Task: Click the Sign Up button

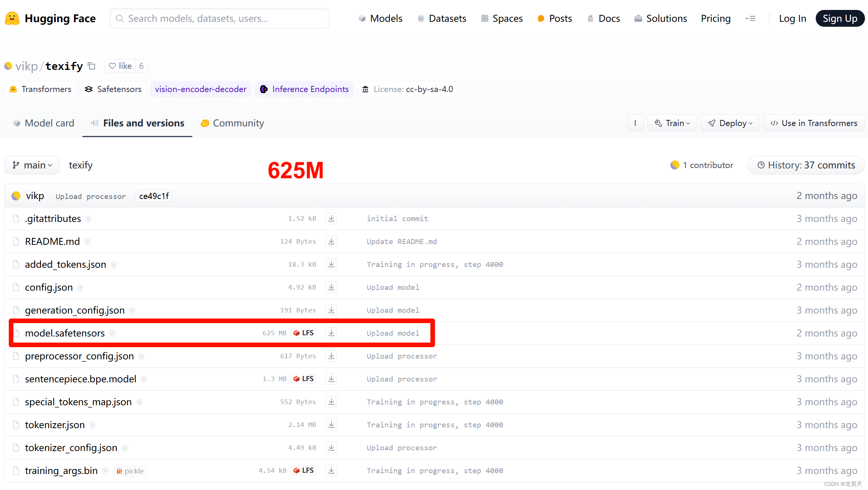Action: click(839, 18)
